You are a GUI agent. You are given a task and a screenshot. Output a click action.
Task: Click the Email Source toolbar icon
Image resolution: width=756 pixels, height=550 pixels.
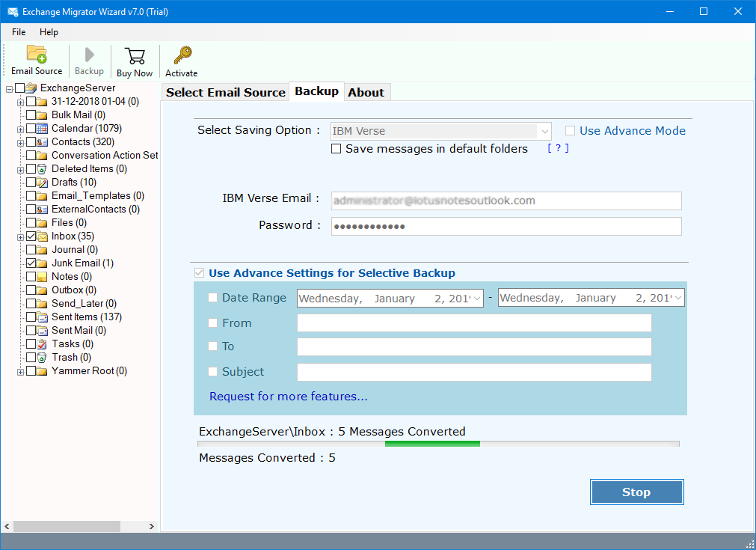point(37,54)
